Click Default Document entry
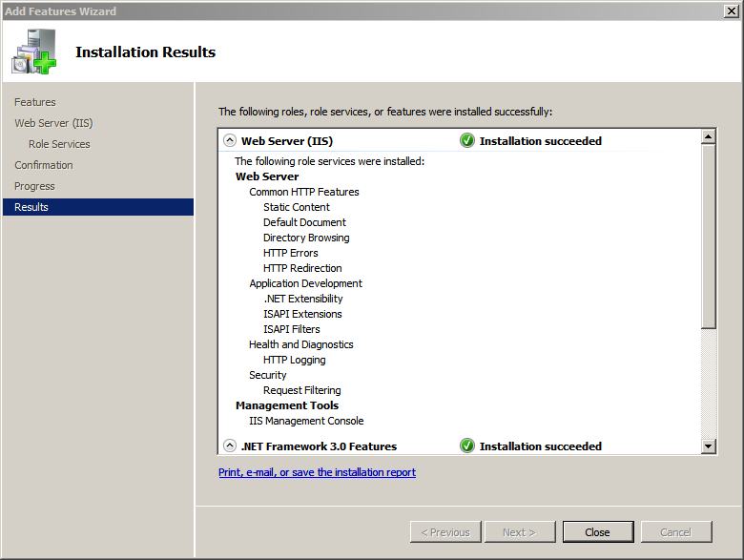744x560 pixels. [304, 222]
